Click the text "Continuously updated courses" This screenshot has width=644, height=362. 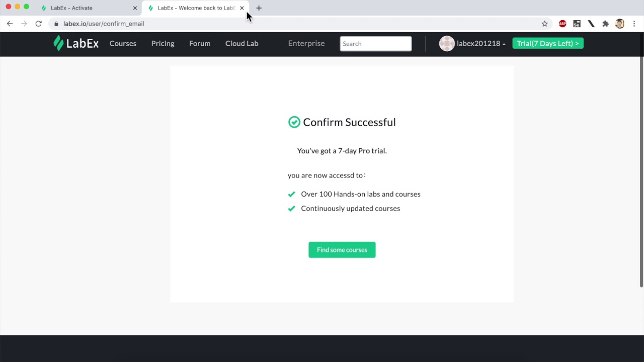click(x=351, y=209)
